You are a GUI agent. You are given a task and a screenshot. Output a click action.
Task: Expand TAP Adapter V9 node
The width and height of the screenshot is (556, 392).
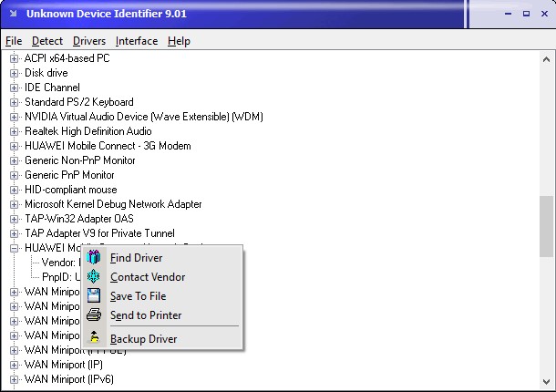tap(14, 233)
